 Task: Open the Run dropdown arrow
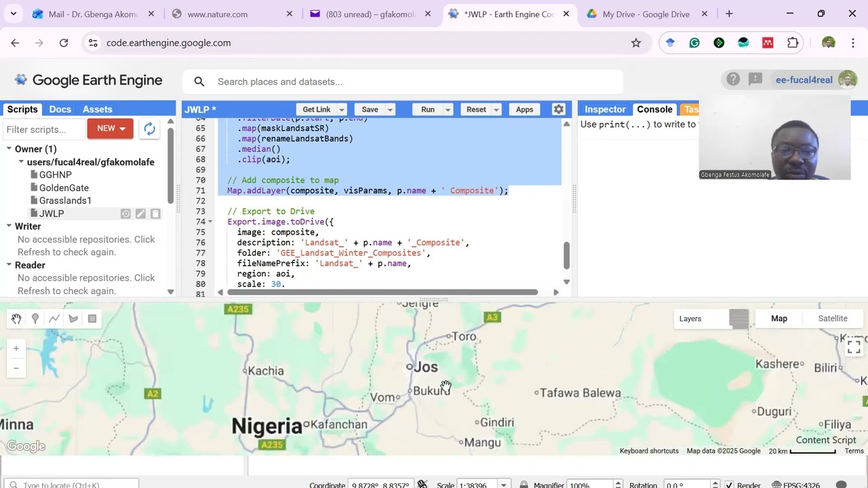(x=447, y=110)
